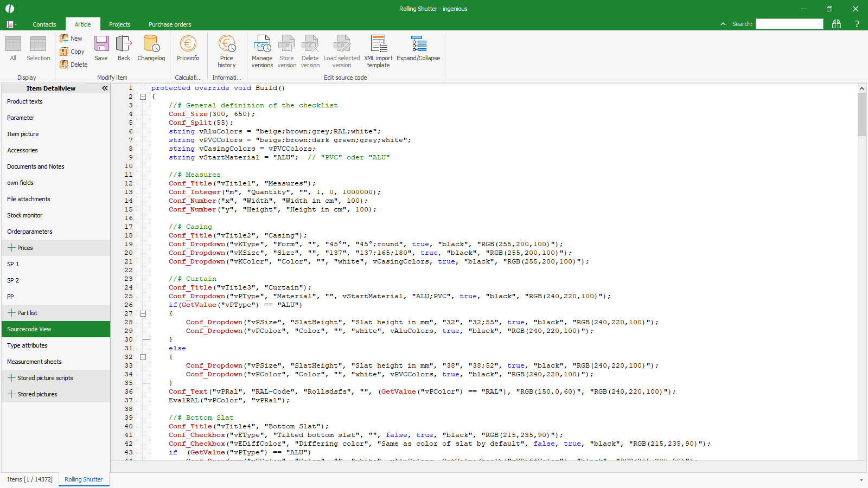Switch to the Projects tab
868x488 pixels.
(x=119, y=24)
